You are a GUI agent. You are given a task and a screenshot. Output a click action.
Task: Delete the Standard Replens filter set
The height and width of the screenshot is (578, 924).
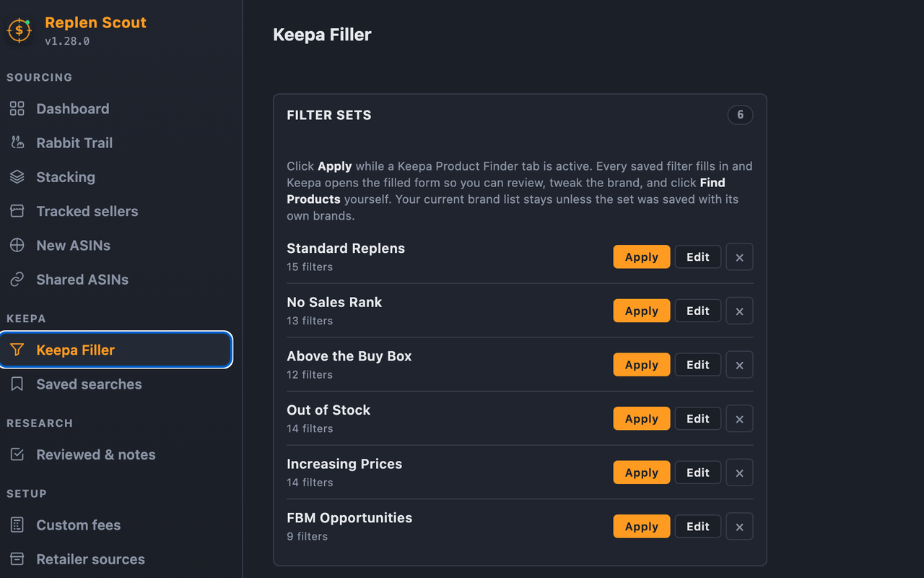click(739, 256)
